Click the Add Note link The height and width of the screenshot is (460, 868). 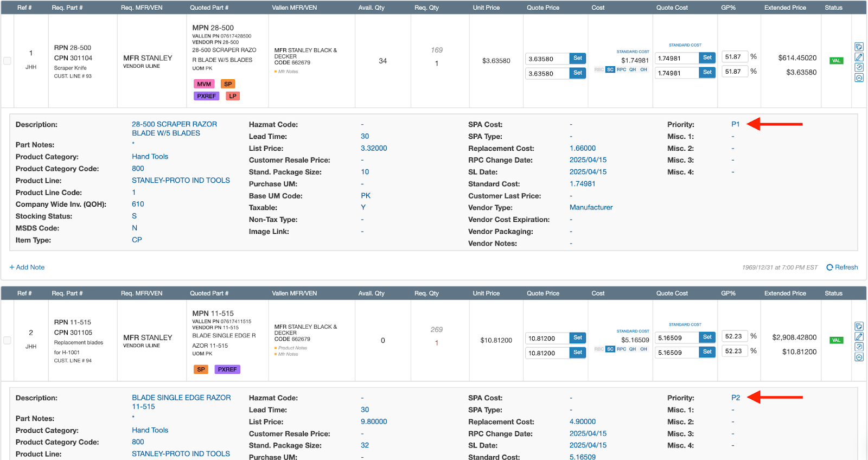click(27, 267)
